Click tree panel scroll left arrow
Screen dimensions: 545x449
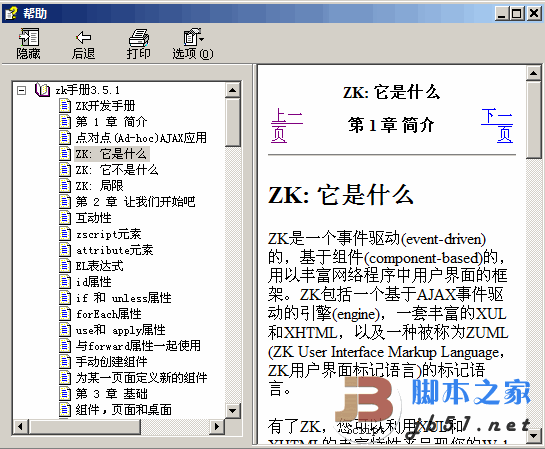(21, 426)
